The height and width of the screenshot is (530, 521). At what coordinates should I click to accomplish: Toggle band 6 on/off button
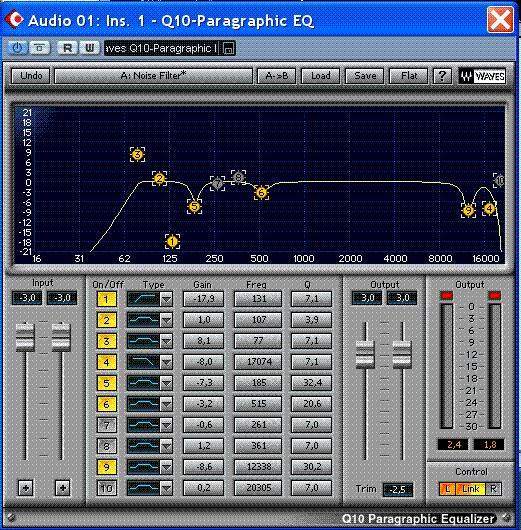106,404
